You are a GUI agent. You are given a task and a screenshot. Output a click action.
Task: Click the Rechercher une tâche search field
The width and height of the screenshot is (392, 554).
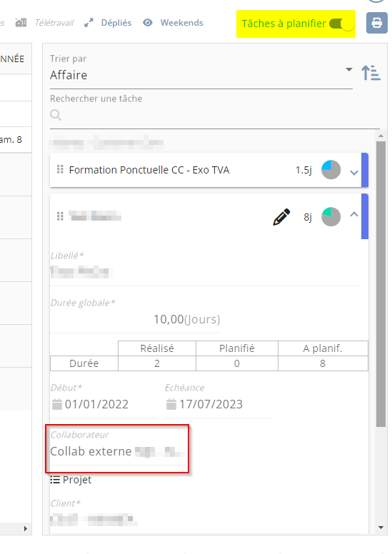click(214, 115)
